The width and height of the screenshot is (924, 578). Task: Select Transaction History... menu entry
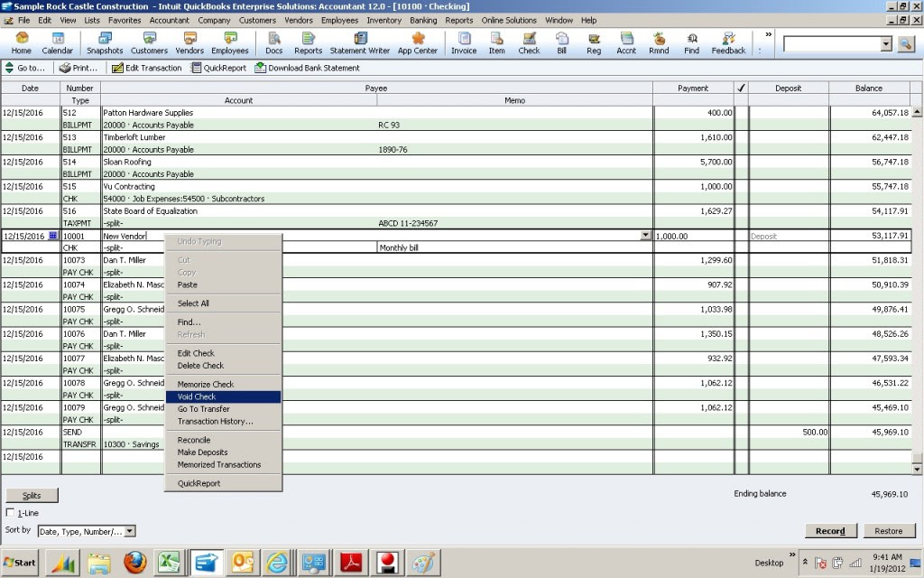pos(223,421)
